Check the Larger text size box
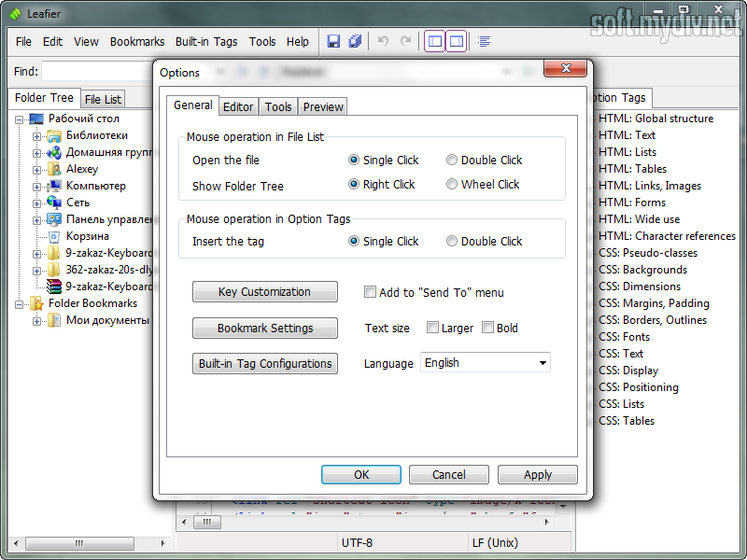747x560 pixels. coord(432,328)
